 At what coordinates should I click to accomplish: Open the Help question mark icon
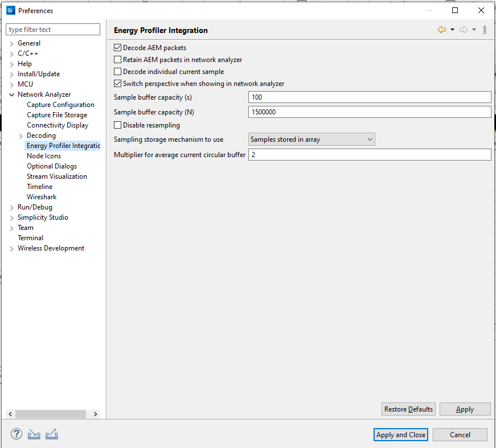[17, 434]
